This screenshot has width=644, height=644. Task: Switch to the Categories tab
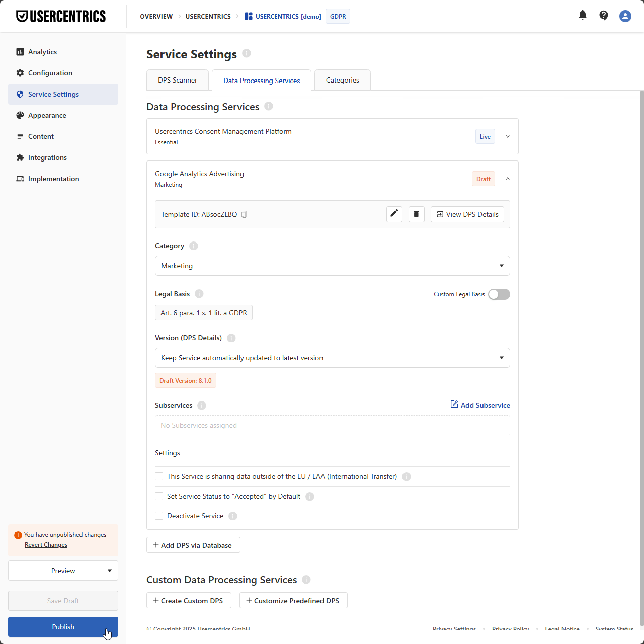coord(343,80)
